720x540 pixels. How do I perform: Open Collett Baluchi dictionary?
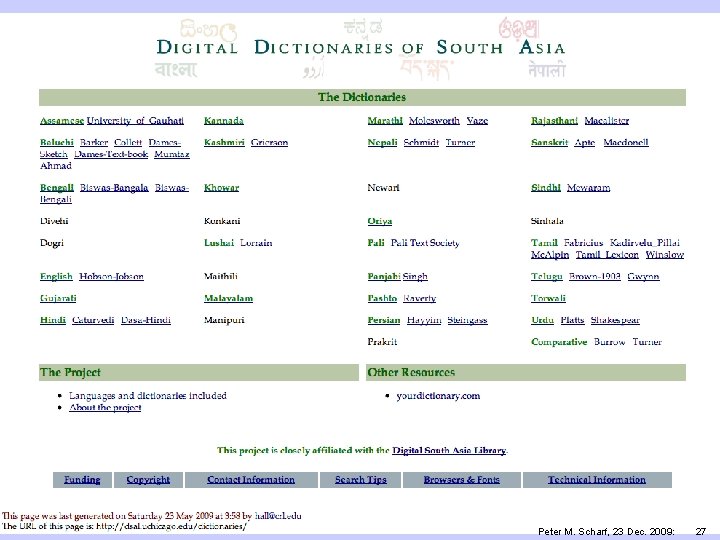(x=128, y=142)
